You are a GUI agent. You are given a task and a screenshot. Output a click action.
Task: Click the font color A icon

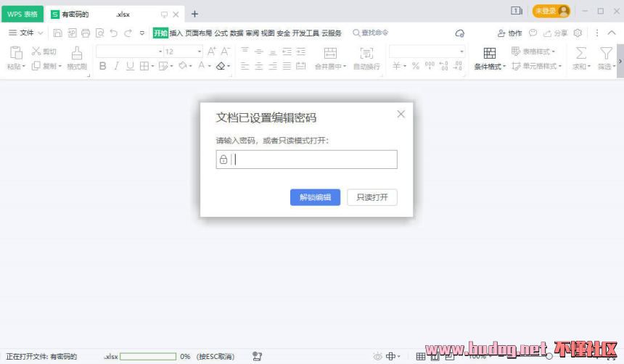click(202, 66)
